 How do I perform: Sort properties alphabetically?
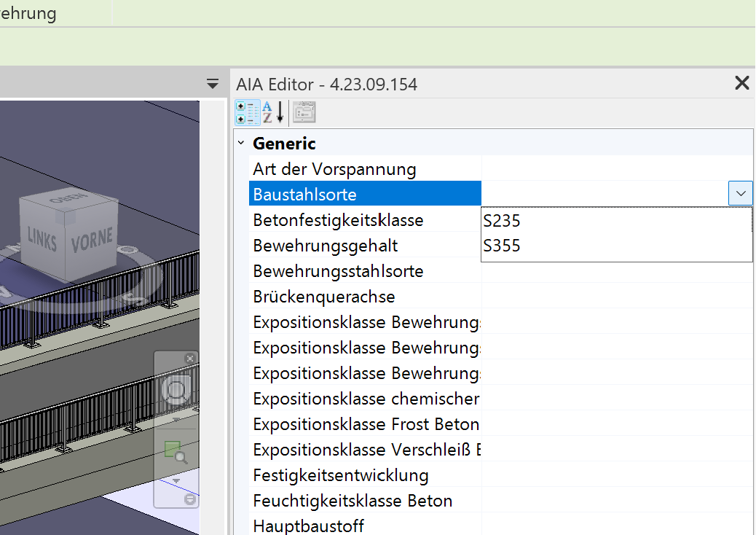[x=273, y=113]
